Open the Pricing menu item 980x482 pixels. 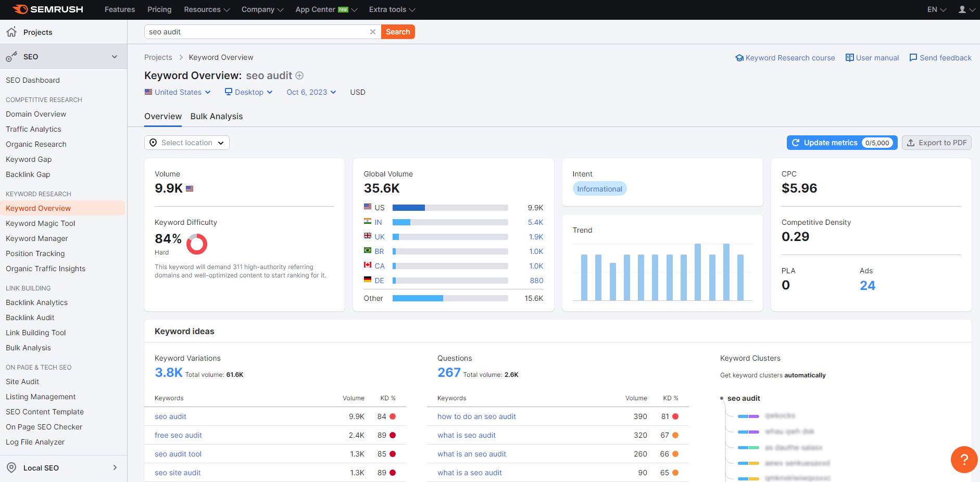pyautogui.click(x=159, y=9)
